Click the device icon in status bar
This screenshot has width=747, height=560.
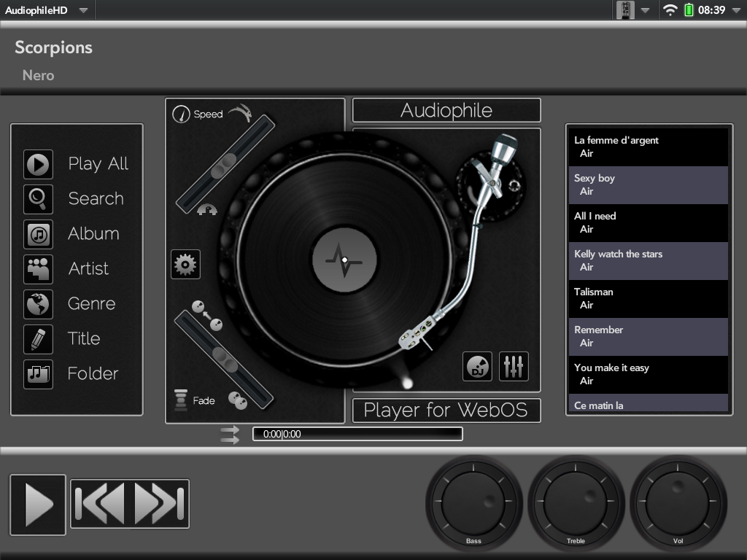click(625, 10)
